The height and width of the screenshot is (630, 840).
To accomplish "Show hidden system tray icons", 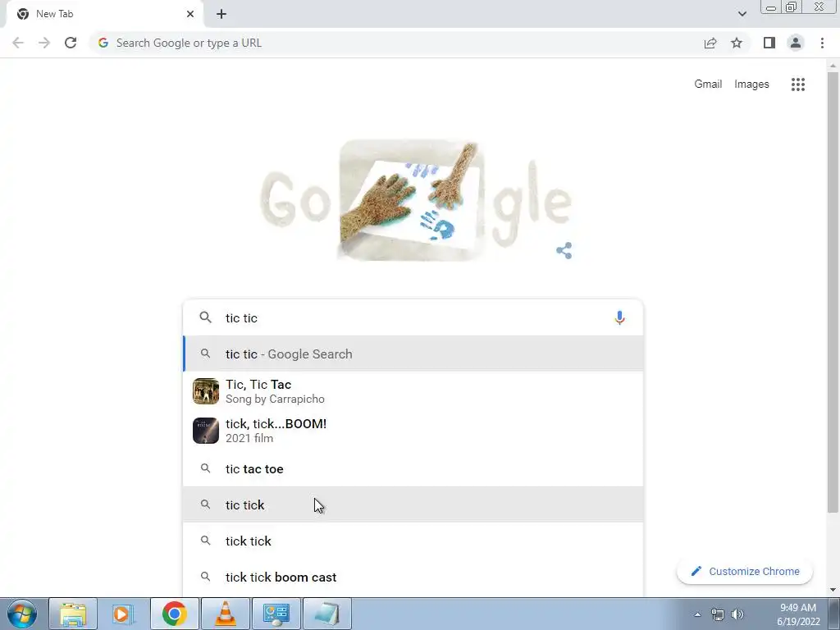I will click(x=697, y=614).
